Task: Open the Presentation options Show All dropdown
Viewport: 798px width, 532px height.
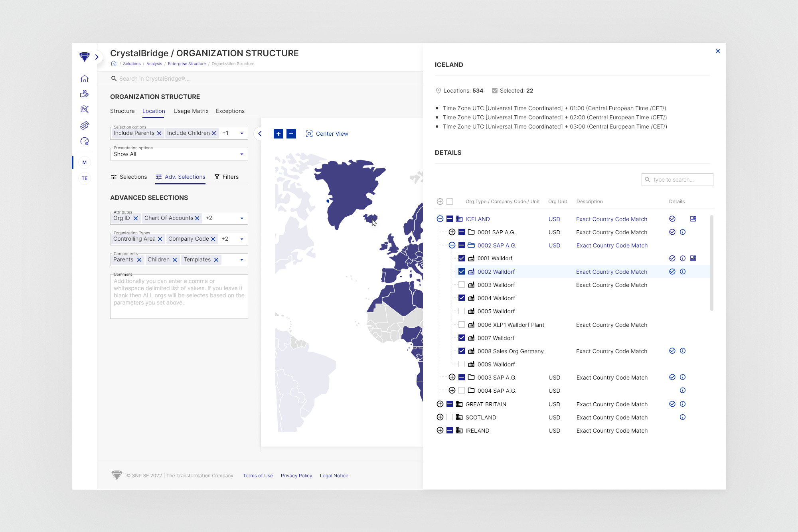Action: coord(179,154)
